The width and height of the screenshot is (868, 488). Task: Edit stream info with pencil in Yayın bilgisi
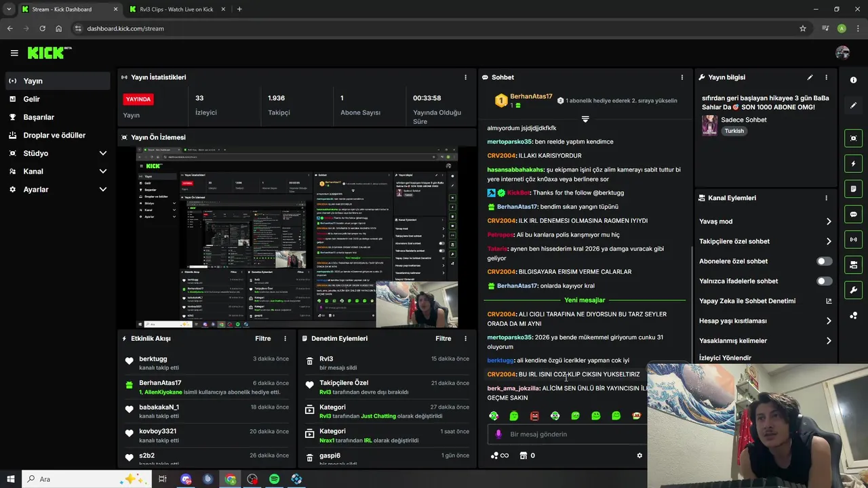coord(810,77)
